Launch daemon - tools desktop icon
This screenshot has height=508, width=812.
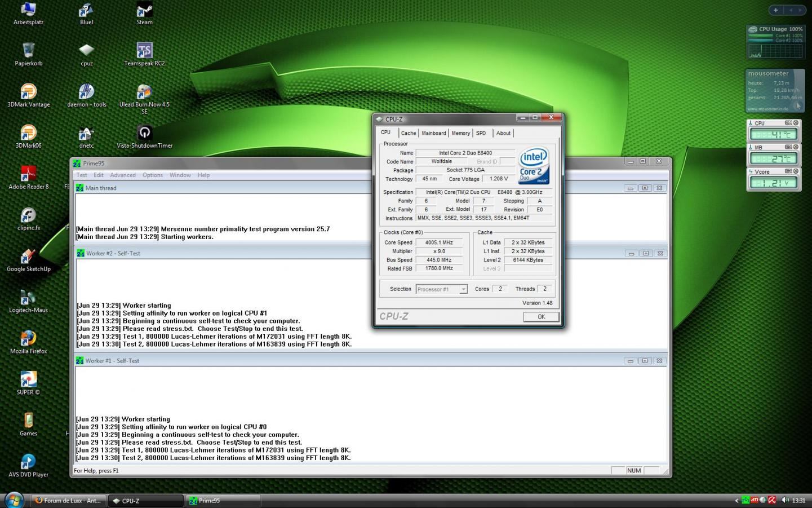[86, 95]
